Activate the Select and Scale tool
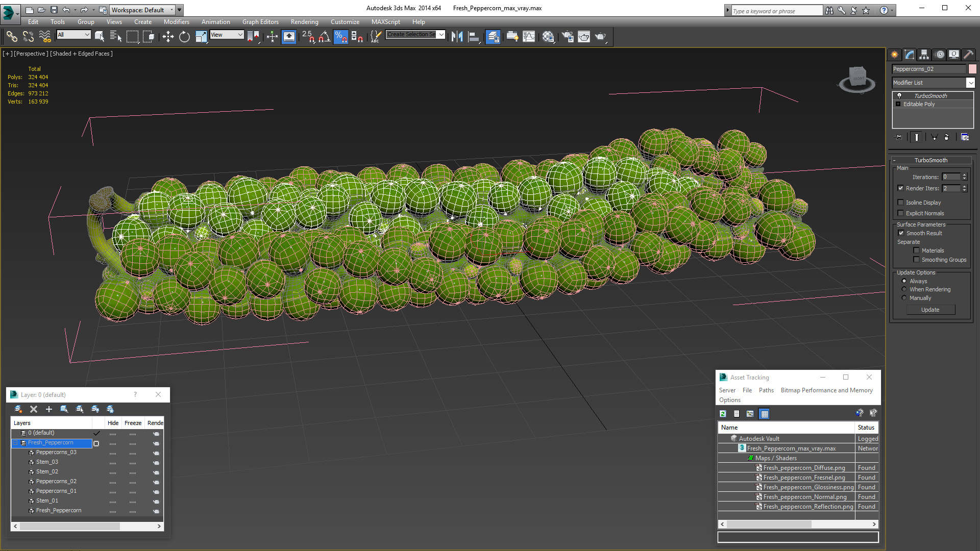Viewport: 980px width, 551px height. 201,36
